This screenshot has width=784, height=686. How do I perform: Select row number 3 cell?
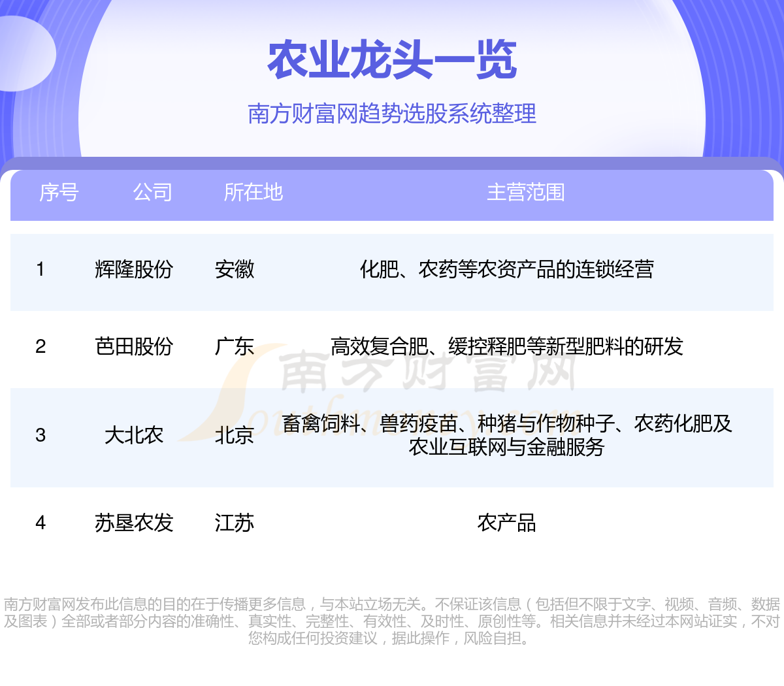41,435
